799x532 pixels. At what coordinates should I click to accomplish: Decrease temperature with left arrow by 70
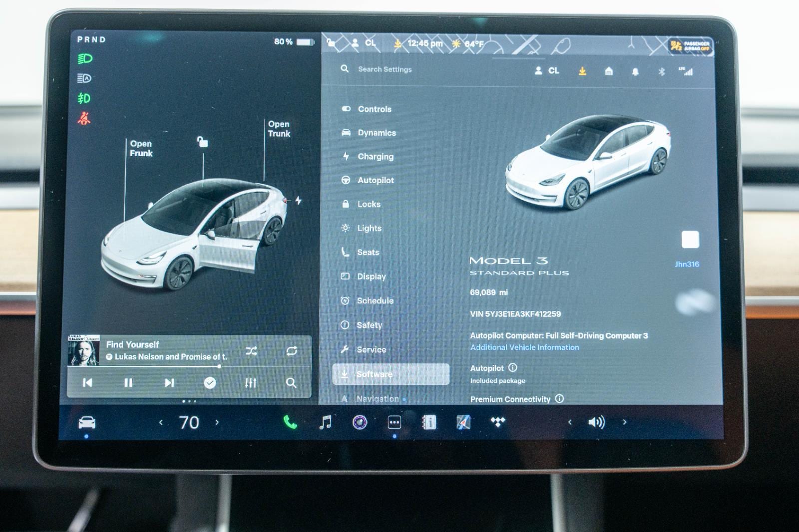pos(161,422)
